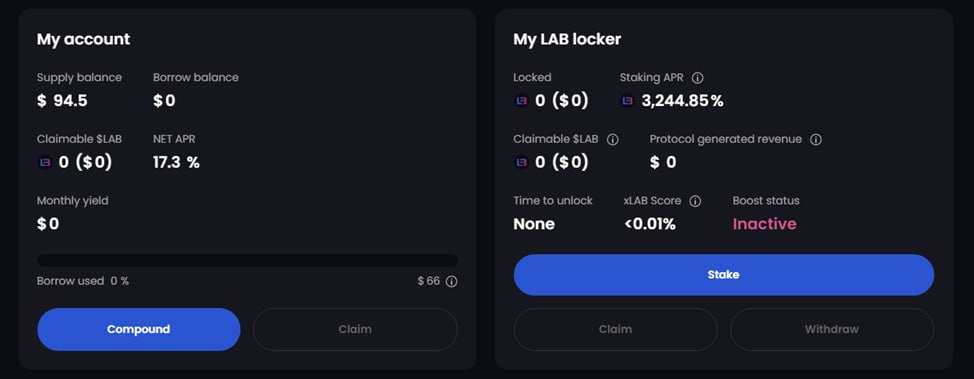974x379 pixels.
Task: Open info tooltip for locker Claimable $LAB
Action: click(x=612, y=139)
